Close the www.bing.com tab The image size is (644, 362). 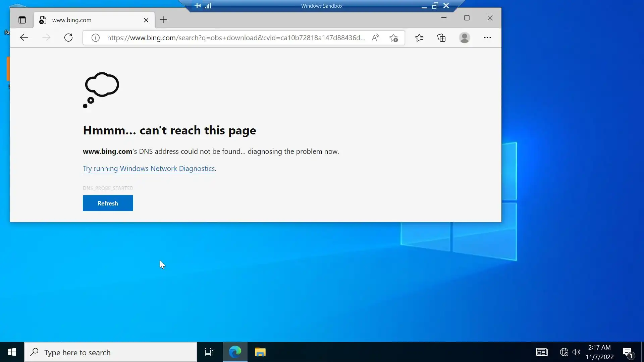tap(146, 20)
